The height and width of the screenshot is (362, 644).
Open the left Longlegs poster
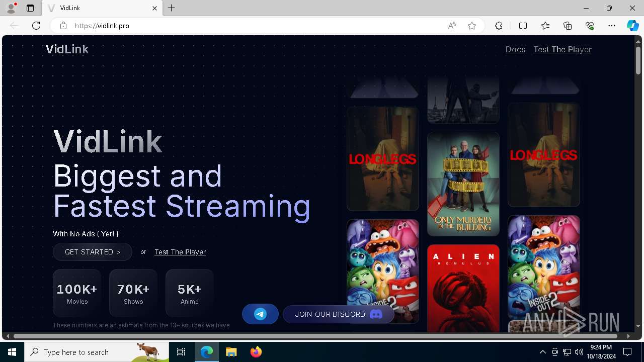tap(383, 158)
